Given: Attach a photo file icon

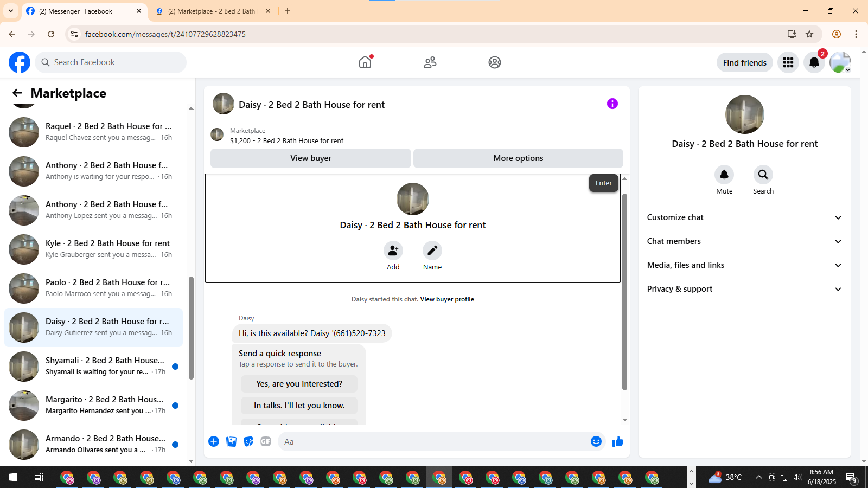Looking at the screenshot, I should [232, 441].
